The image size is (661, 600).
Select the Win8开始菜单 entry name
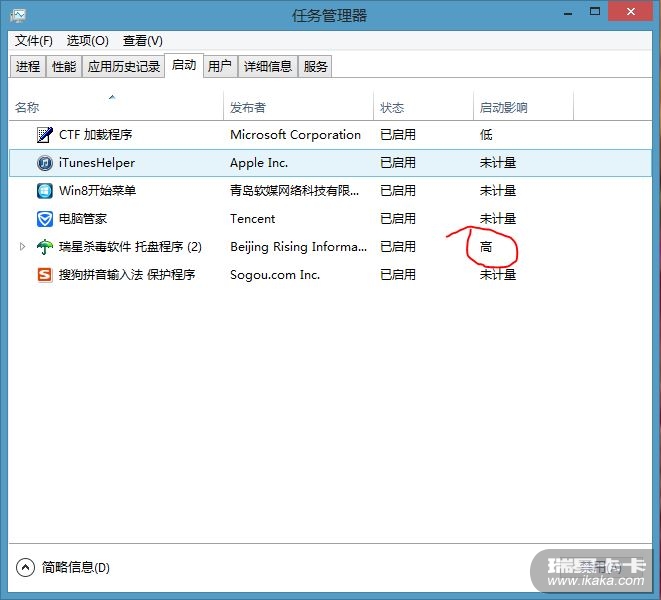pos(97,191)
